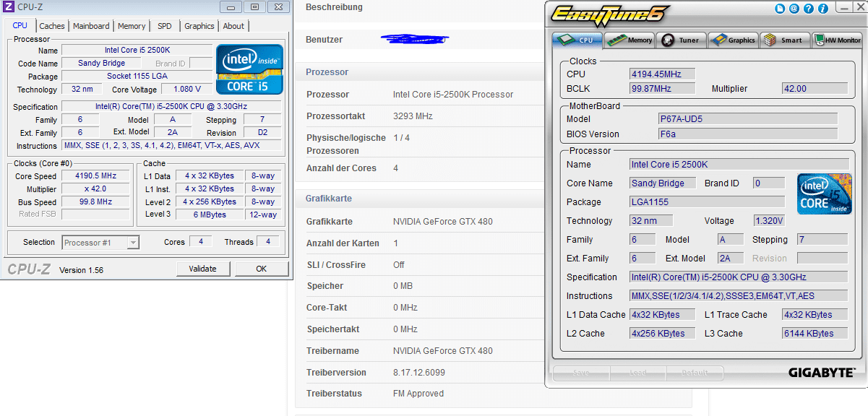Switch to the Caches tab in CPU-Z

(x=51, y=26)
